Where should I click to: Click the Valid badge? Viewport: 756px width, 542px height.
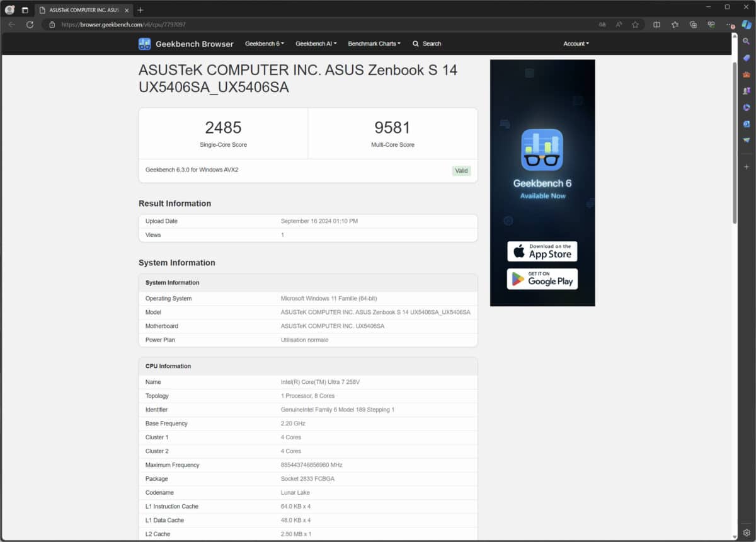click(461, 171)
